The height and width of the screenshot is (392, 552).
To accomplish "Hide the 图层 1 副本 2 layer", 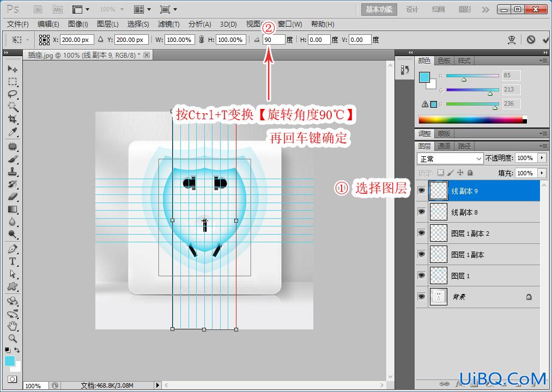I will (421, 233).
